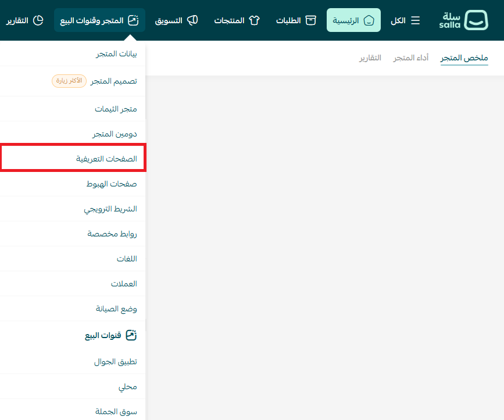Switch to the التقارير sub-tab
504x420 pixels.
pyautogui.click(x=370, y=58)
